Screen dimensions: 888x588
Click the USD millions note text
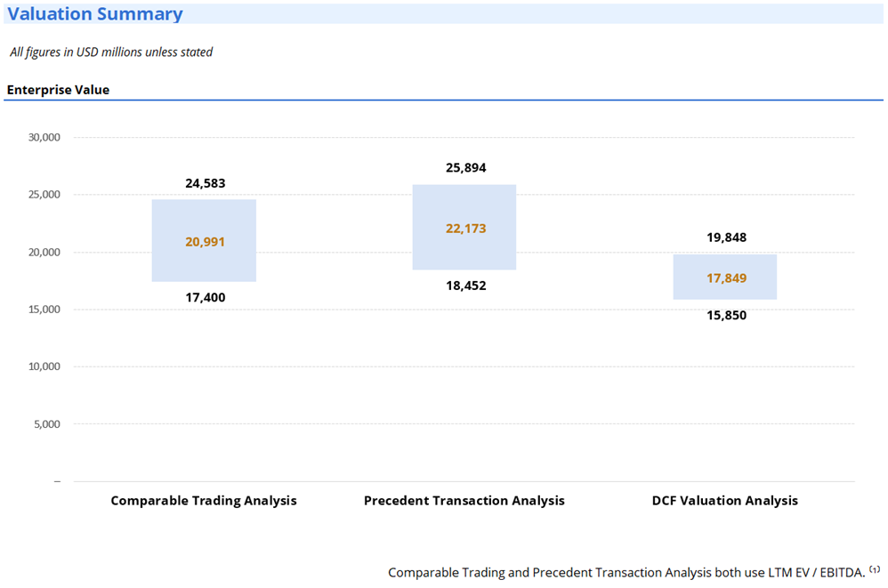tap(111, 52)
